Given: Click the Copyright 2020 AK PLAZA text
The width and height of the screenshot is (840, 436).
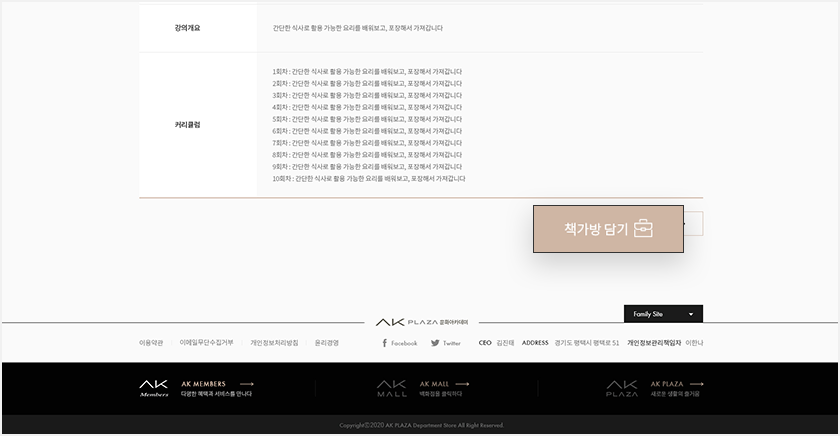Looking at the screenshot, I should [422, 425].
